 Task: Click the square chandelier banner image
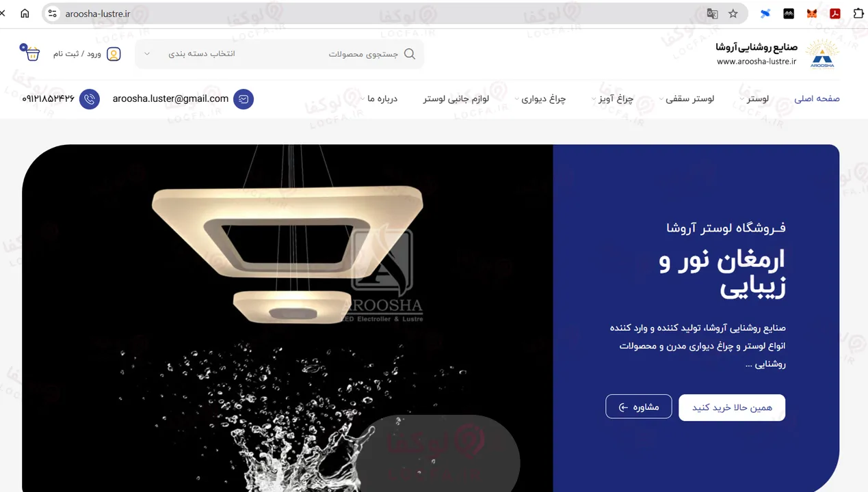tap(287, 318)
